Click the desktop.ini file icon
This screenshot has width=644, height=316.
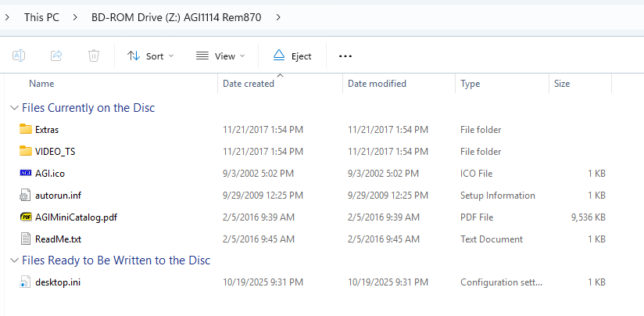(x=26, y=282)
